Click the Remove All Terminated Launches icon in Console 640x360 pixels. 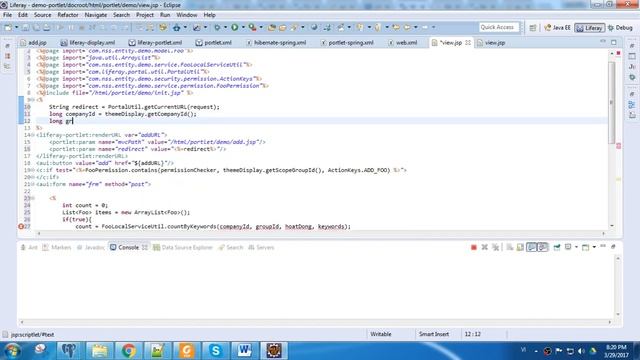[x=496, y=247]
